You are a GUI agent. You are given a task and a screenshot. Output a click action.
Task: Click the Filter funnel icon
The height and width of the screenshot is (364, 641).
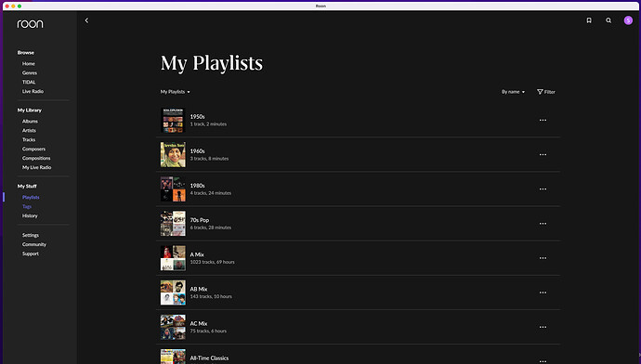point(540,92)
